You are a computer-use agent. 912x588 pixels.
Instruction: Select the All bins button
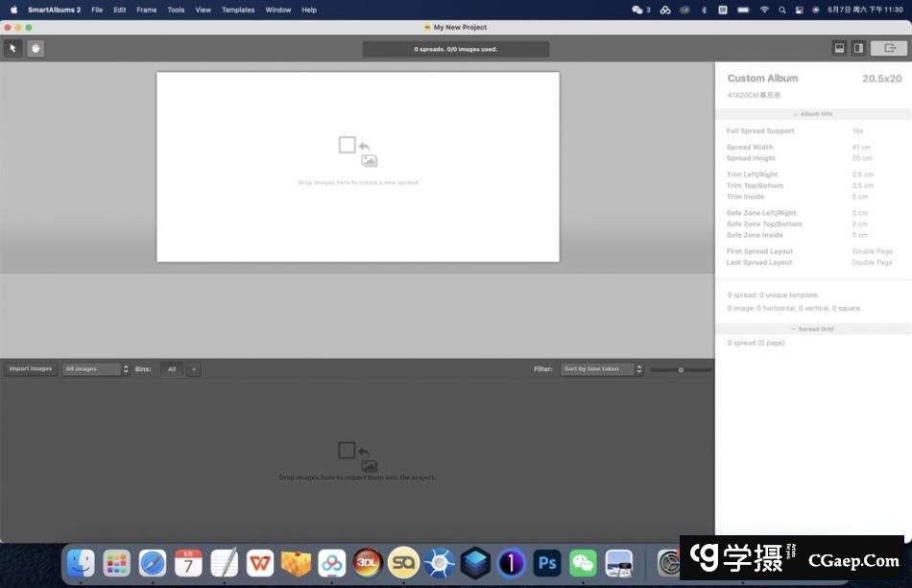point(172,369)
